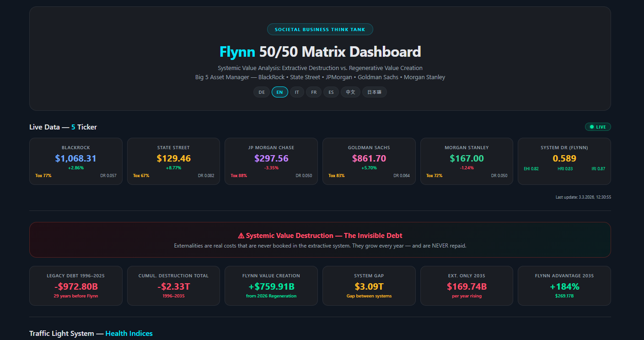Click the EHI 0.82 index

click(531, 169)
